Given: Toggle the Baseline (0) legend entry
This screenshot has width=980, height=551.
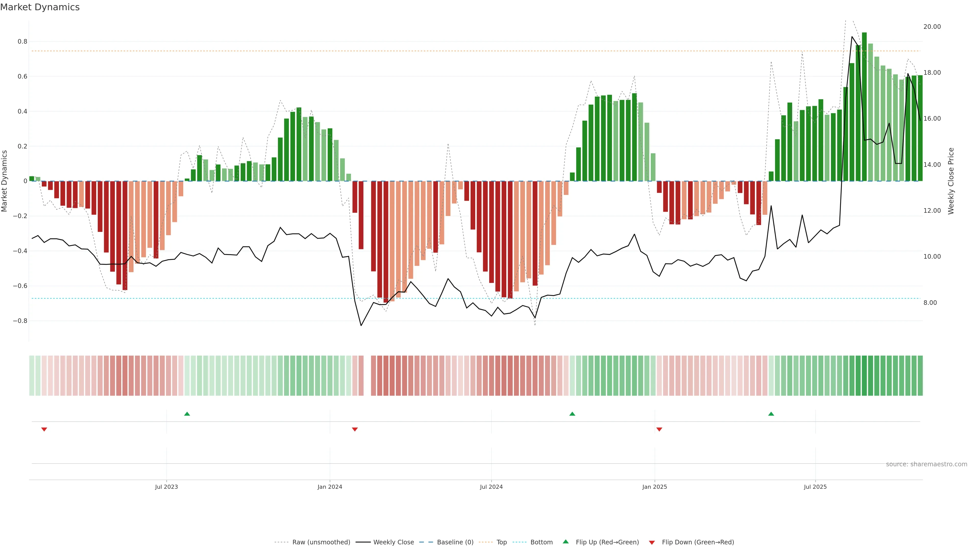Looking at the screenshot, I should (455, 542).
